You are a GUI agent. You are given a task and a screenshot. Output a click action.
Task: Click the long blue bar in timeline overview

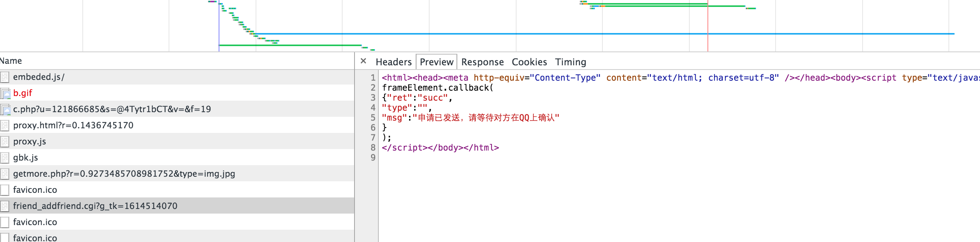click(x=605, y=34)
